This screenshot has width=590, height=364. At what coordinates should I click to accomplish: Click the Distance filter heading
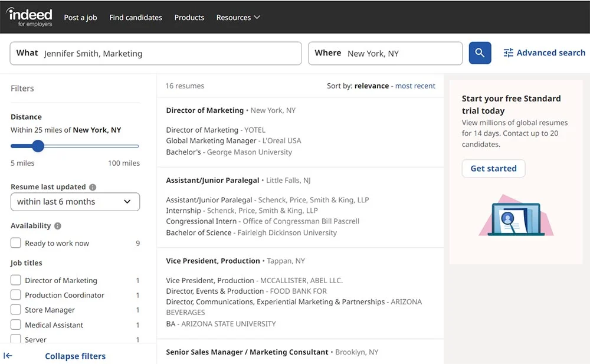click(26, 117)
